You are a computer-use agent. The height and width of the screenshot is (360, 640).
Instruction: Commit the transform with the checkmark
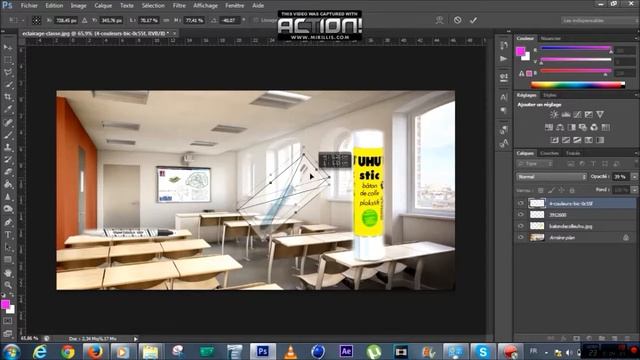coord(473,20)
